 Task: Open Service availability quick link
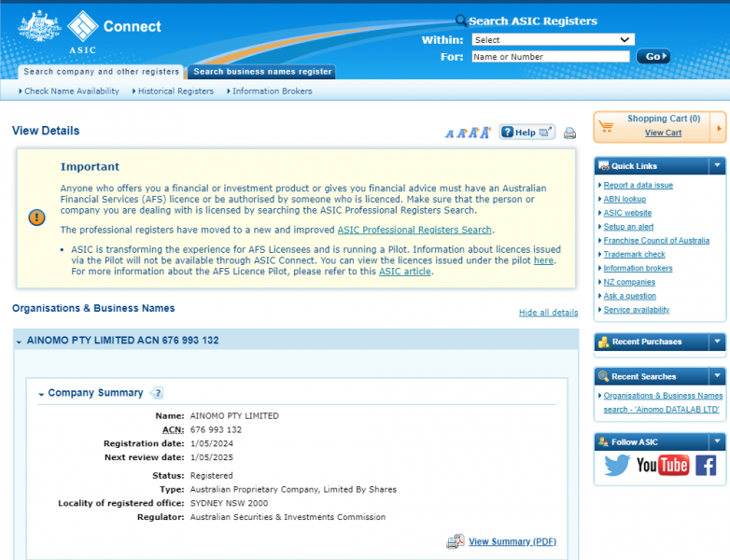coord(637,310)
